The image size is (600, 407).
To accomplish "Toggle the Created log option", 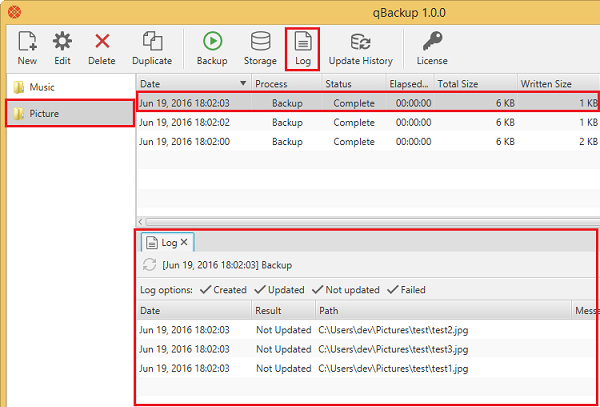I will coord(223,290).
